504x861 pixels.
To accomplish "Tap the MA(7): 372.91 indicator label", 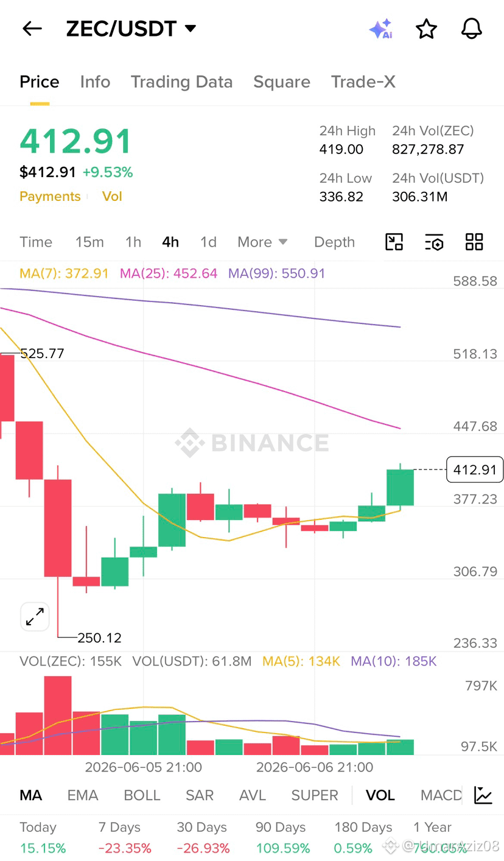I will 64,273.
